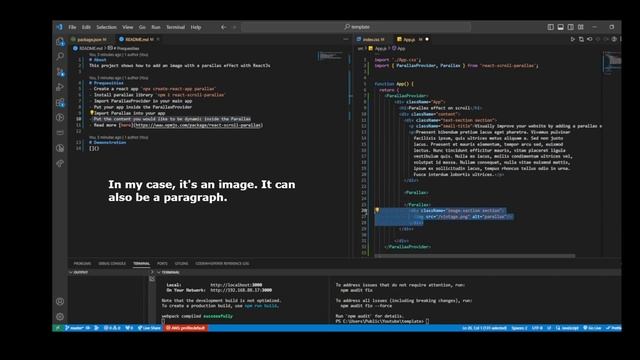This screenshot has height=360, width=640.
Task: Select the Terminal panel tab
Action: click(x=141, y=264)
